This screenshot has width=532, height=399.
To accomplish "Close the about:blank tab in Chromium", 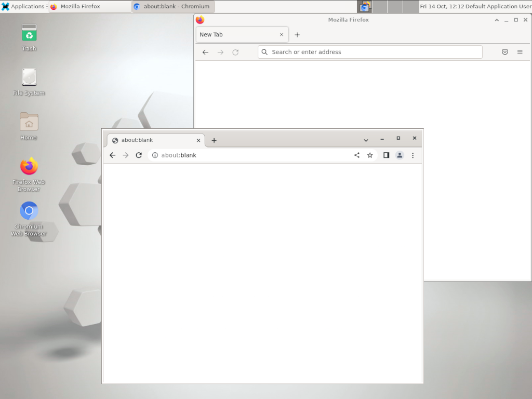I will (198, 140).
